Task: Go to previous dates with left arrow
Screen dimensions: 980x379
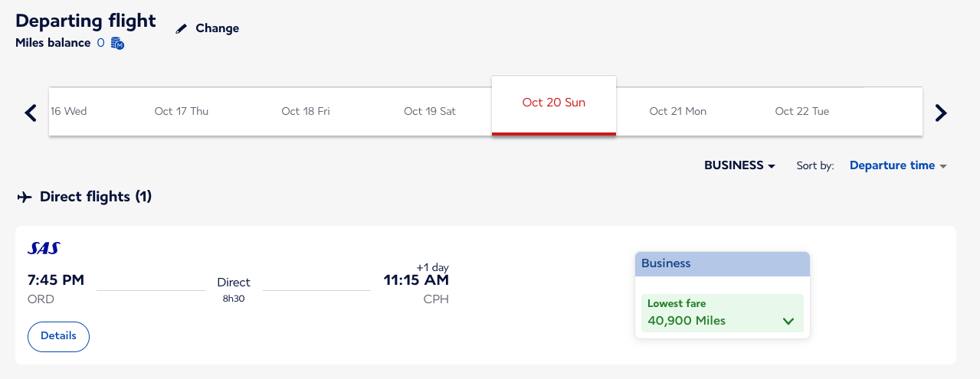Action: tap(31, 113)
